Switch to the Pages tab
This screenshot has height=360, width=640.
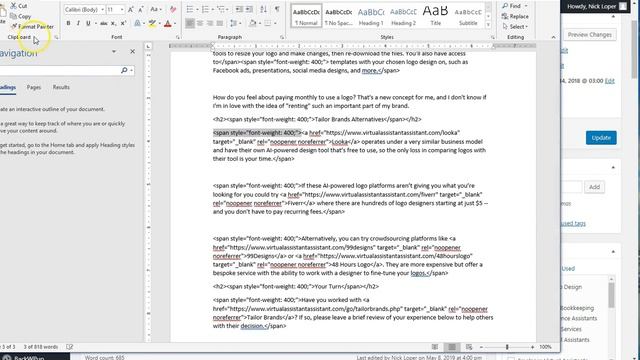[x=34, y=87]
